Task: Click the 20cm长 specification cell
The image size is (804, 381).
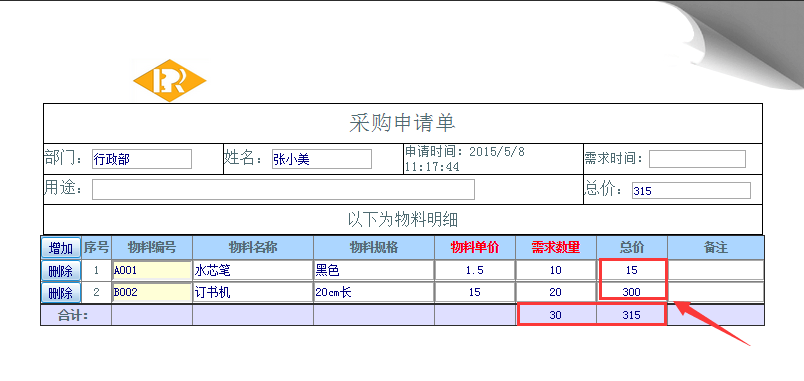Action: coord(374,293)
